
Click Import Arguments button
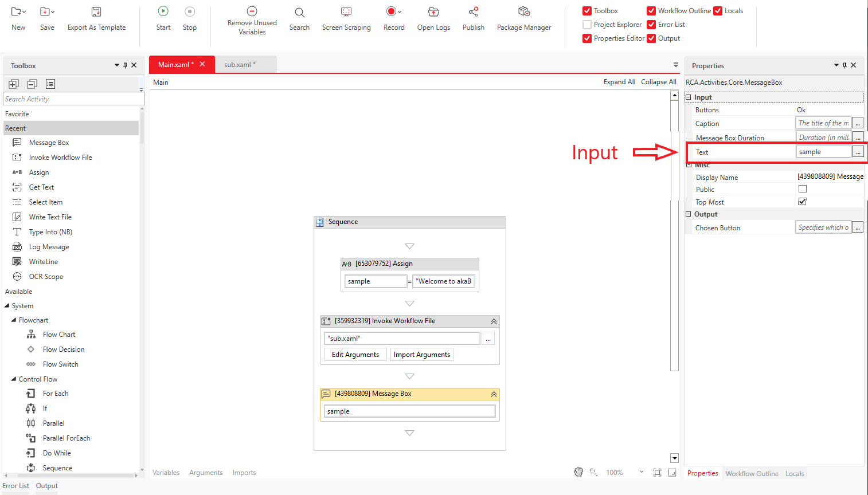pos(422,355)
